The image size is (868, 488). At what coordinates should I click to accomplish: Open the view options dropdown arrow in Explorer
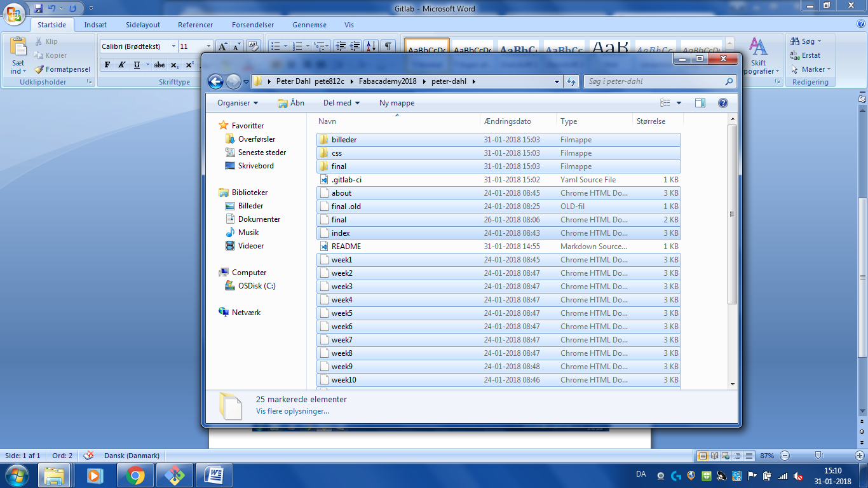tap(679, 103)
